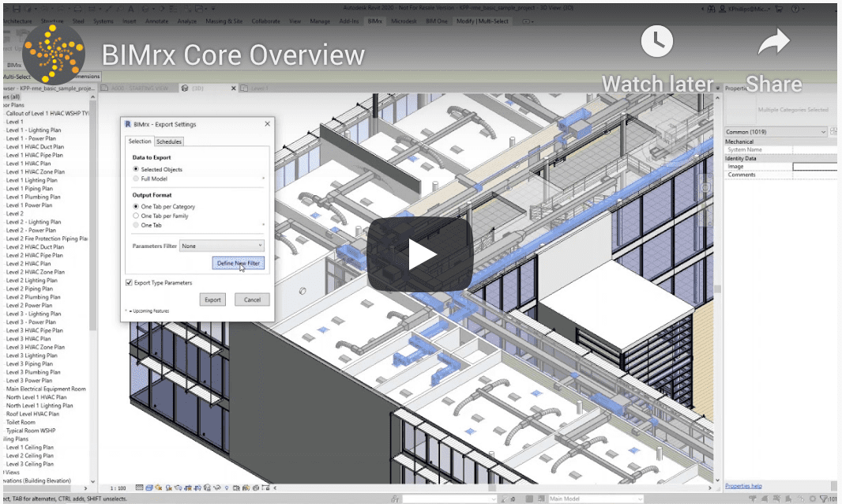The height and width of the screenshot is (504, 842).
Task: Open the Common (1019) category dropdown
Action: tap(776, 132)
